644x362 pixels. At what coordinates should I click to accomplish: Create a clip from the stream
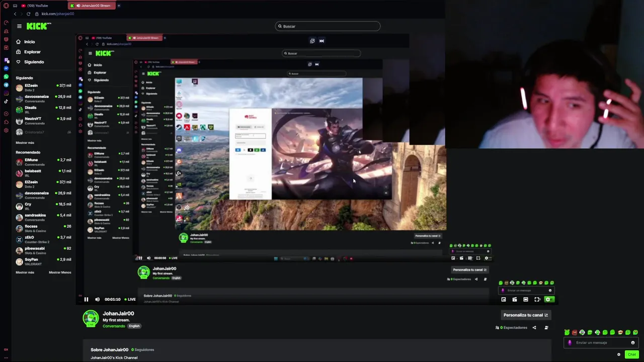(x=515, y=300)
